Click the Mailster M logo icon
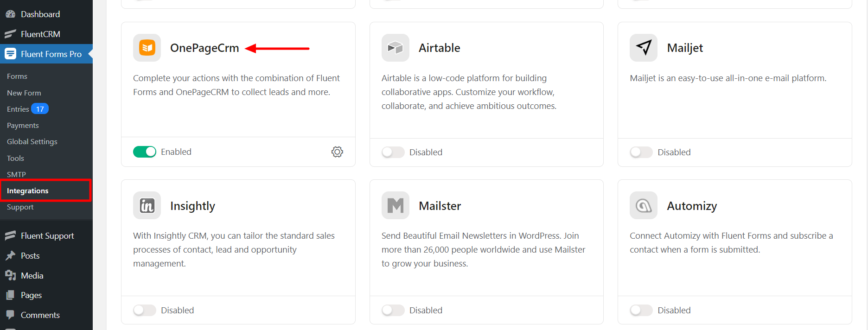This screenshot has width=868, height=330. (x=395, y=205)
